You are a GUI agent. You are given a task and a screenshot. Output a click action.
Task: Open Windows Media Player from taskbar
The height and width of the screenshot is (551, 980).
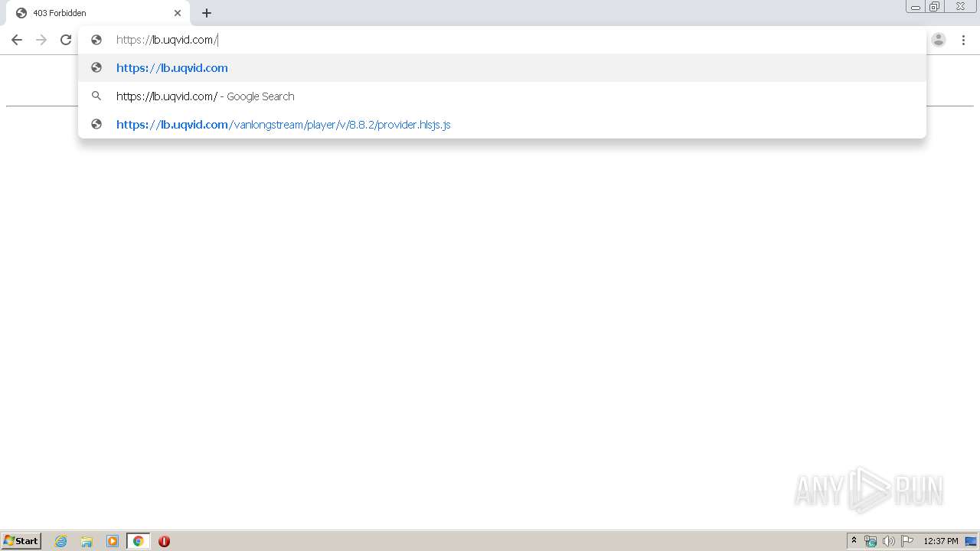(113, 541)
